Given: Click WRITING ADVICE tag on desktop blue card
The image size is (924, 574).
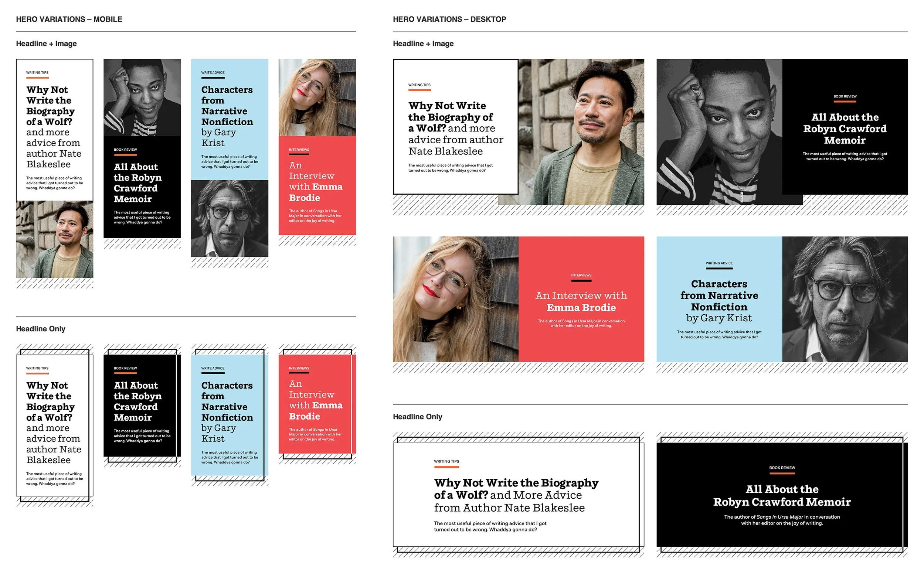Looking at the screenshot, I should [719, 263].
